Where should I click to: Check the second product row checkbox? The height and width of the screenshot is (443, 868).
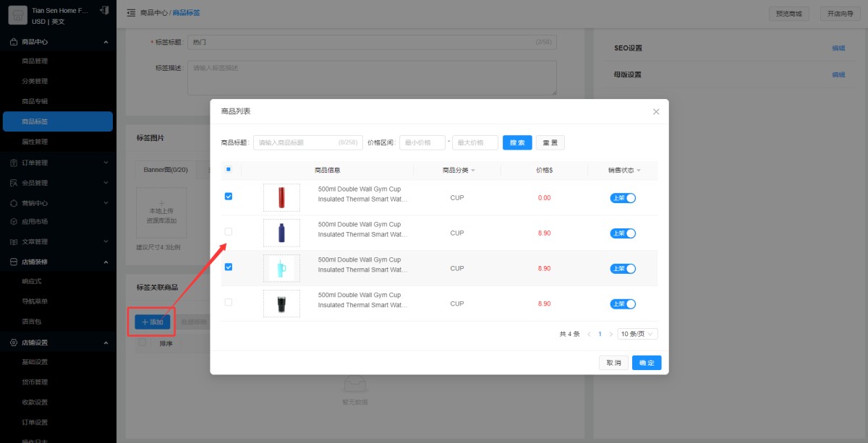click(x=229, y=232)
